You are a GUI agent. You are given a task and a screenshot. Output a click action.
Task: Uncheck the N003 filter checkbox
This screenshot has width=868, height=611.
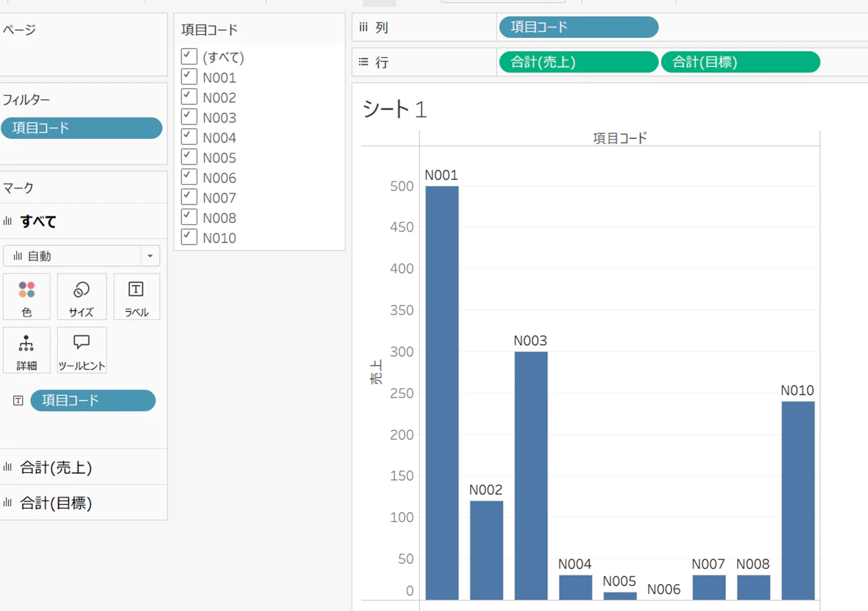[189, 117]
